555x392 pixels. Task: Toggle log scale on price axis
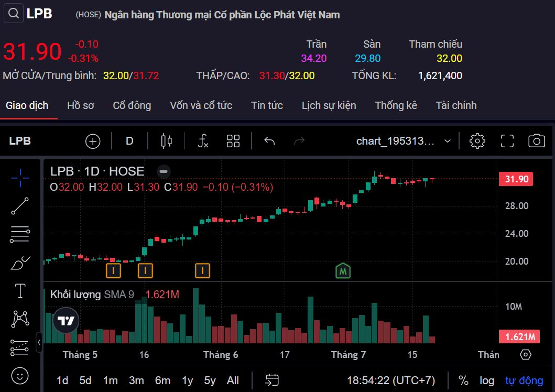[487, 380]
